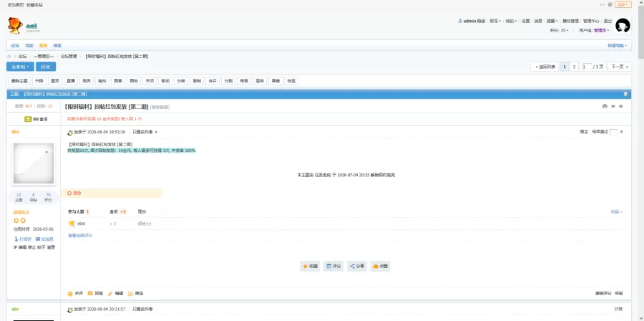Open the 发新帖 new post dropdown button
Screen dimensions: 644x321
click(20, 67)
